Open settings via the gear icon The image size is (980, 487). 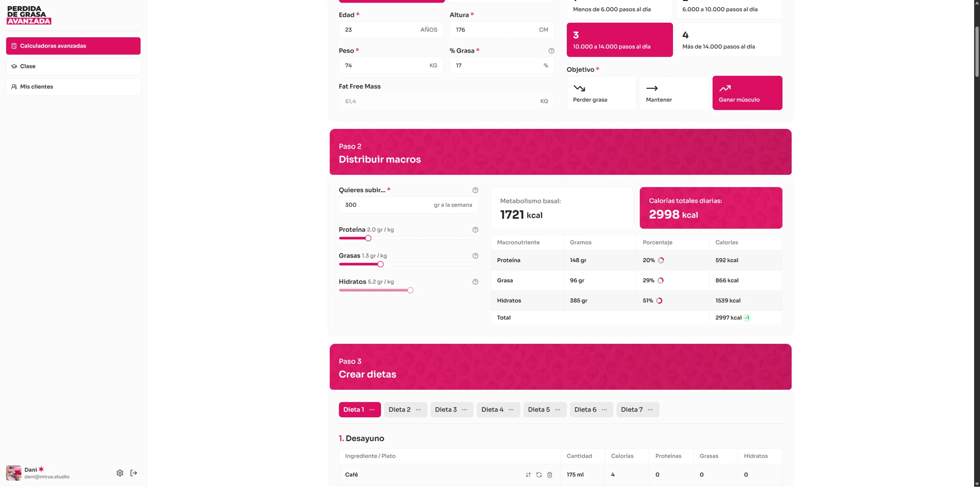[120, 473]
